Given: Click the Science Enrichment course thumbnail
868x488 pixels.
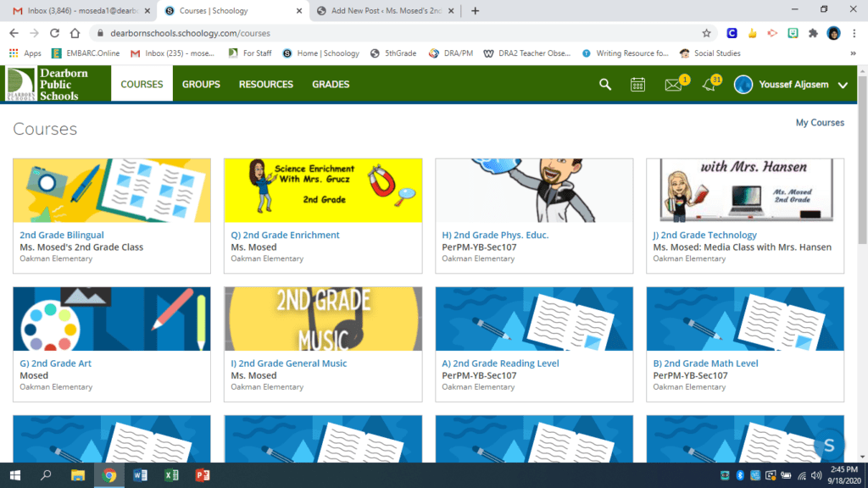Looking at the screenshot, I should (x=323, y=191).
